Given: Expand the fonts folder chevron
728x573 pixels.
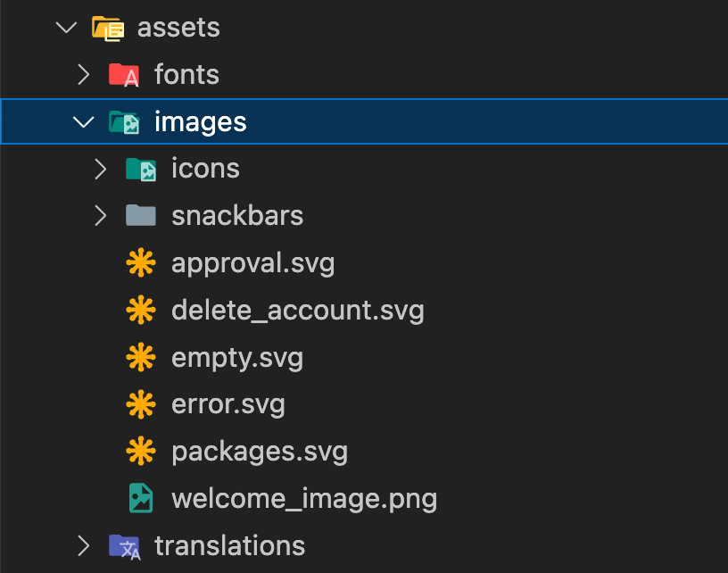Looking at the screenshot, I should (x=84, y=75).
